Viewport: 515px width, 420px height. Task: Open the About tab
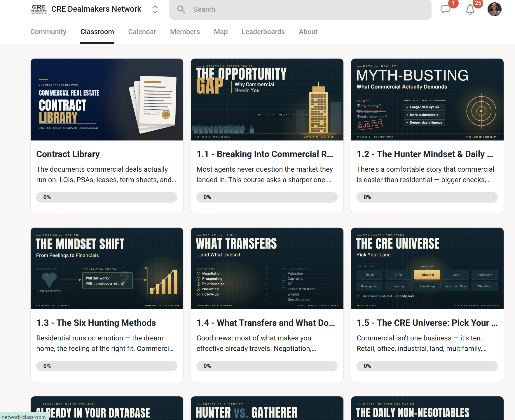[x=308, y=32]
